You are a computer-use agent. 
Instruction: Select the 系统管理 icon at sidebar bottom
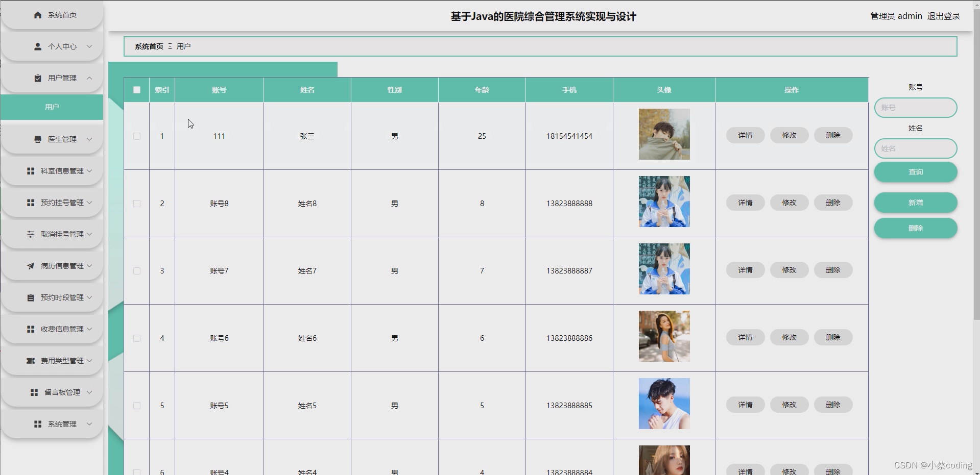pos(37,423)
